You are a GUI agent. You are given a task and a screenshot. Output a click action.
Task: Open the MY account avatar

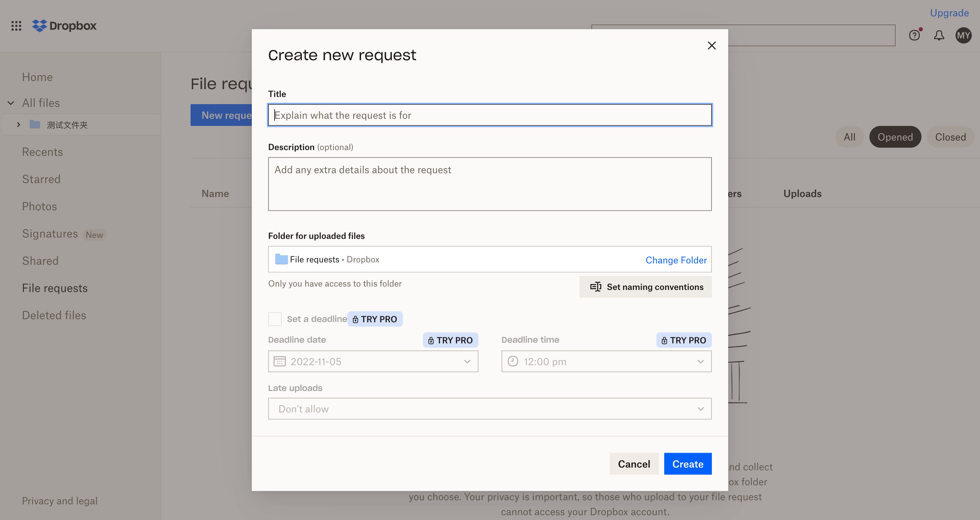[963, 35]
